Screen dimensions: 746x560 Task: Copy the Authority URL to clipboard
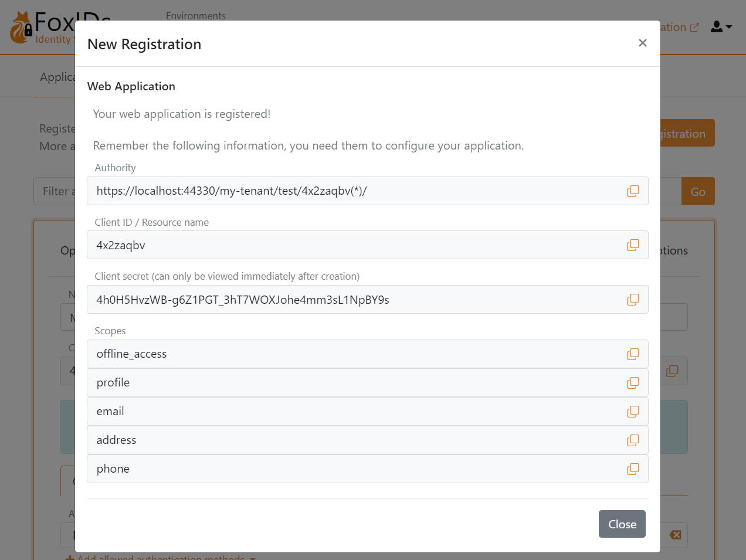tap(633, 191)
